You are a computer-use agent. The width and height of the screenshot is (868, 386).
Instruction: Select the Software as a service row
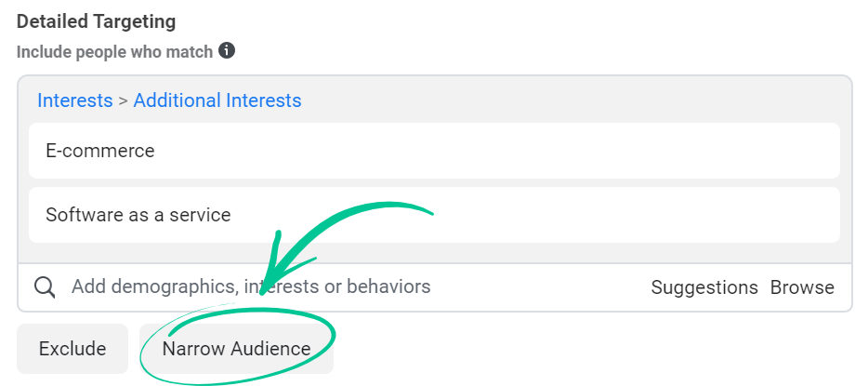[x=434, y=215]
